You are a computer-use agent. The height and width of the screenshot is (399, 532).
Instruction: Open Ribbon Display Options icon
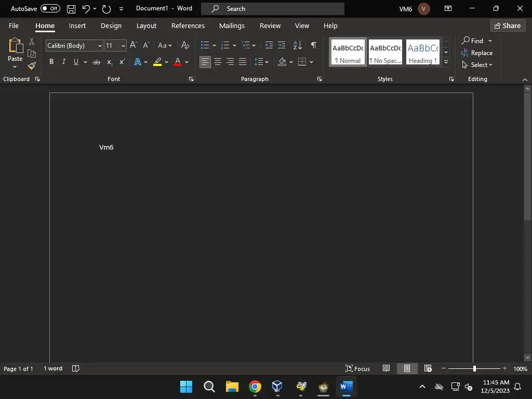pyautogui.click(x=448, y=8)
